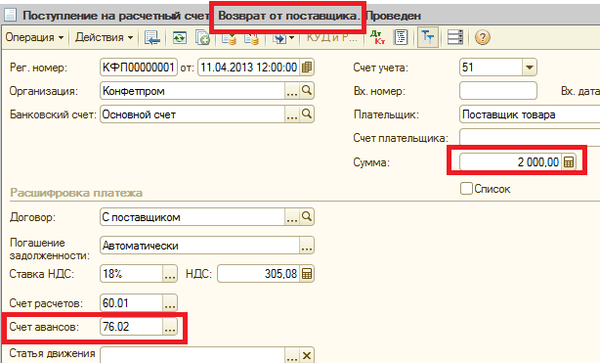Screen dimensions: 600x363
Task: Click the find-in-list toolbar icon
Action: (x=152, y=37)
